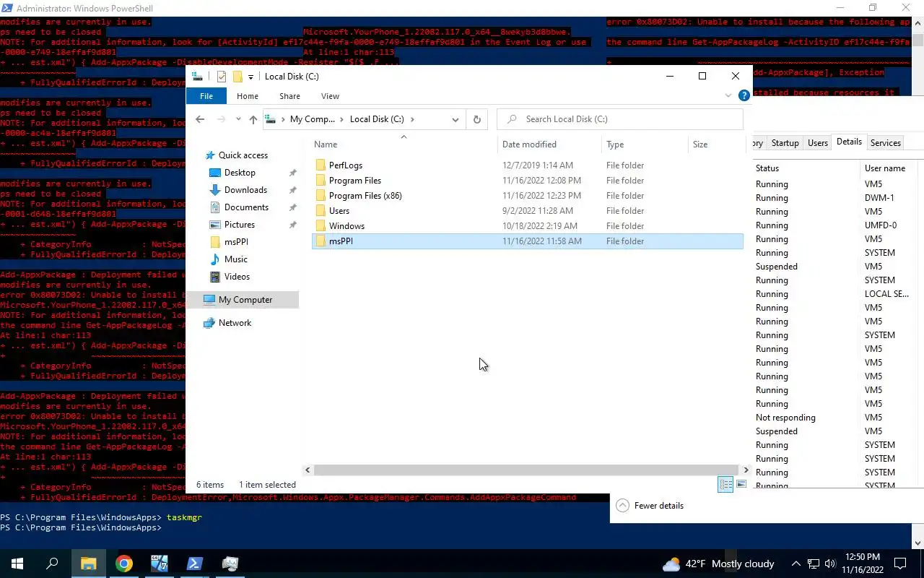This screenshot has height=578, width=924.
Task: Select the Windows folder
Action: pos(527,226)
